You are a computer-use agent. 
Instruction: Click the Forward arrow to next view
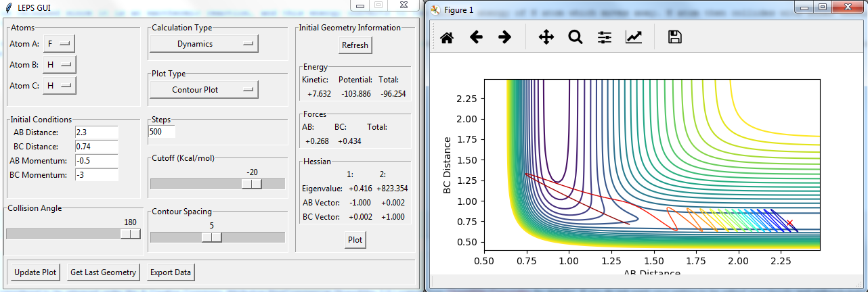tap(504, 38)
